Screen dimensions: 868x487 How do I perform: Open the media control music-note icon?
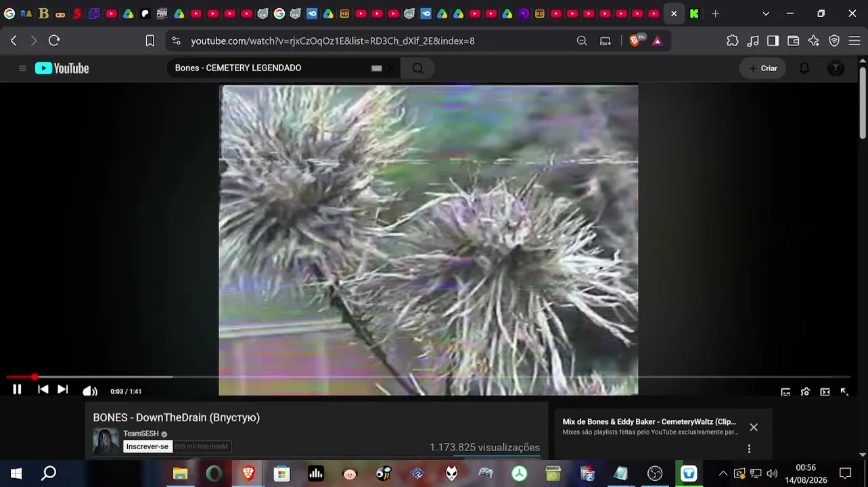click(x=753, y=41)
